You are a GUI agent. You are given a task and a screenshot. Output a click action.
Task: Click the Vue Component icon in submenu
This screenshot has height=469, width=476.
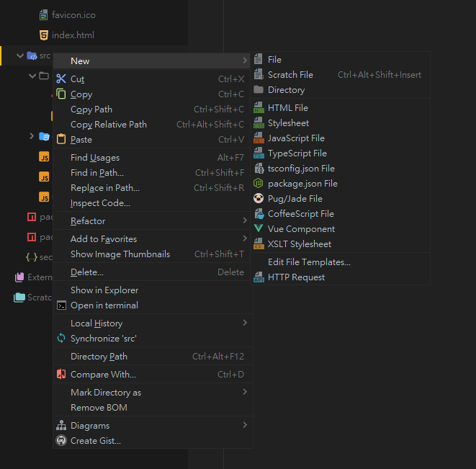pos(259,229)
